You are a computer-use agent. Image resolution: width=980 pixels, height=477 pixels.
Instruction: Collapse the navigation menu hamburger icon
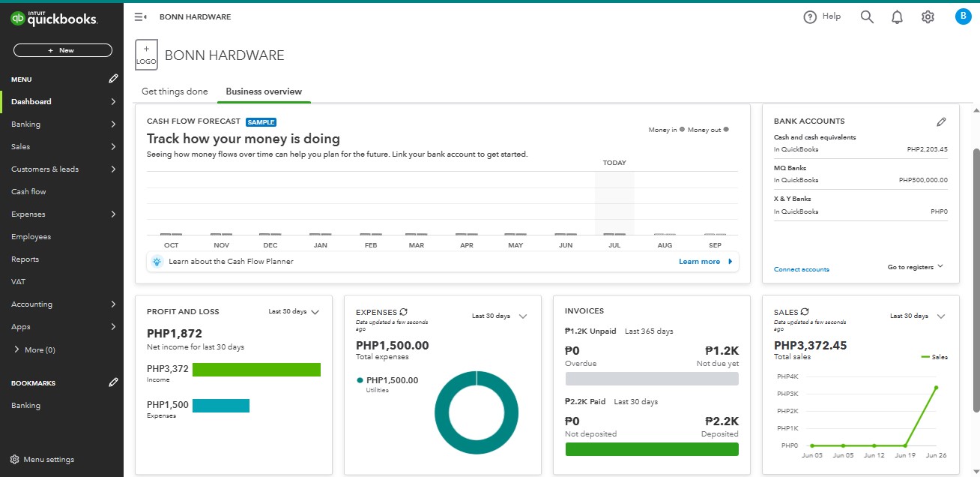point(140,16)
